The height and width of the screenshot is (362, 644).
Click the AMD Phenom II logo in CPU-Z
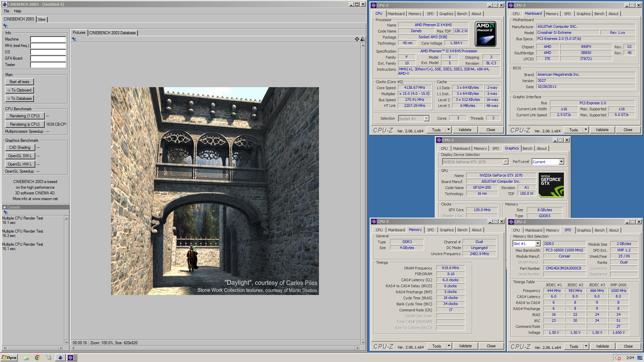point(485,34)
